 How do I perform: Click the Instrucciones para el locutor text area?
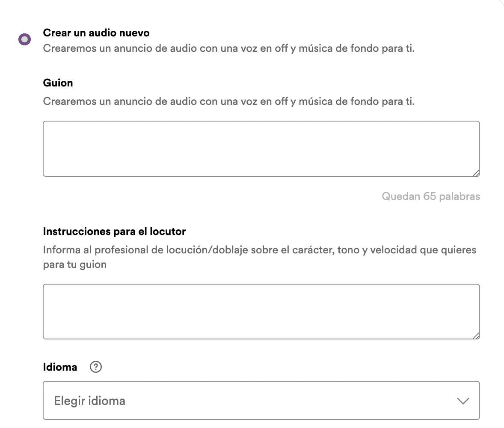(x=261, y=311)
